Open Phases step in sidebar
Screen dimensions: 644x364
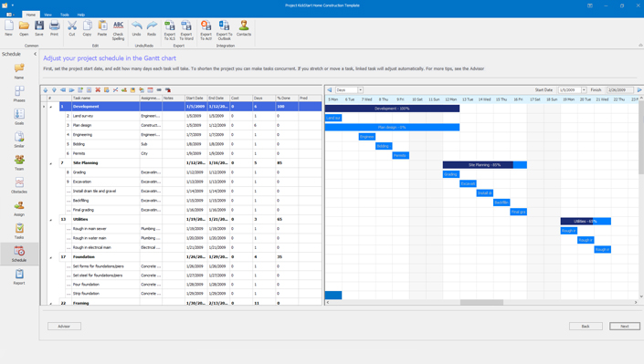coord(19,94)
